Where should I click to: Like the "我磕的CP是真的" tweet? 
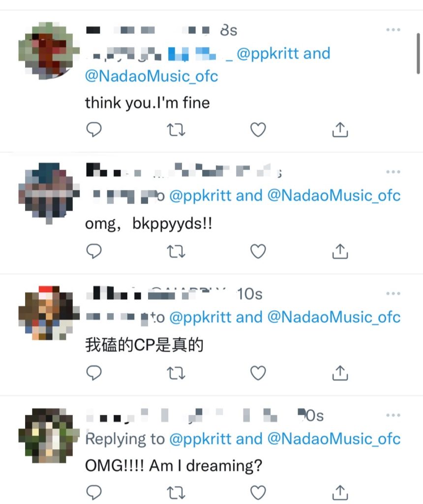(x=258, y=373)
